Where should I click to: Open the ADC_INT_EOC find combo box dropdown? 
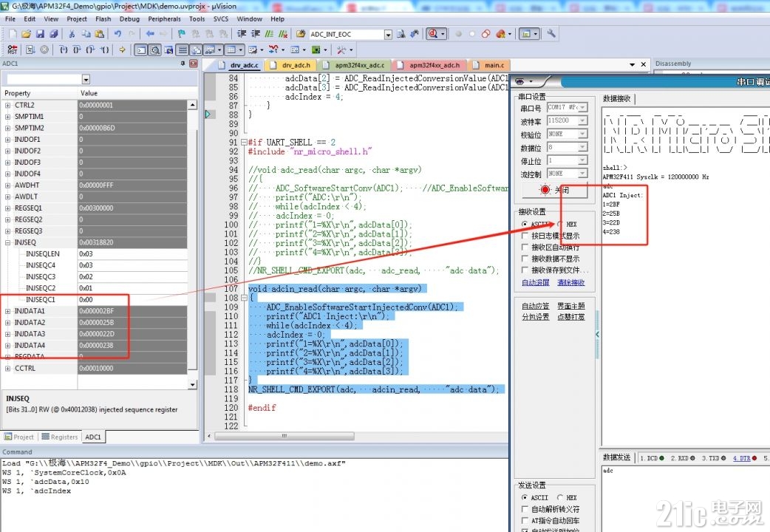[388, 34]
